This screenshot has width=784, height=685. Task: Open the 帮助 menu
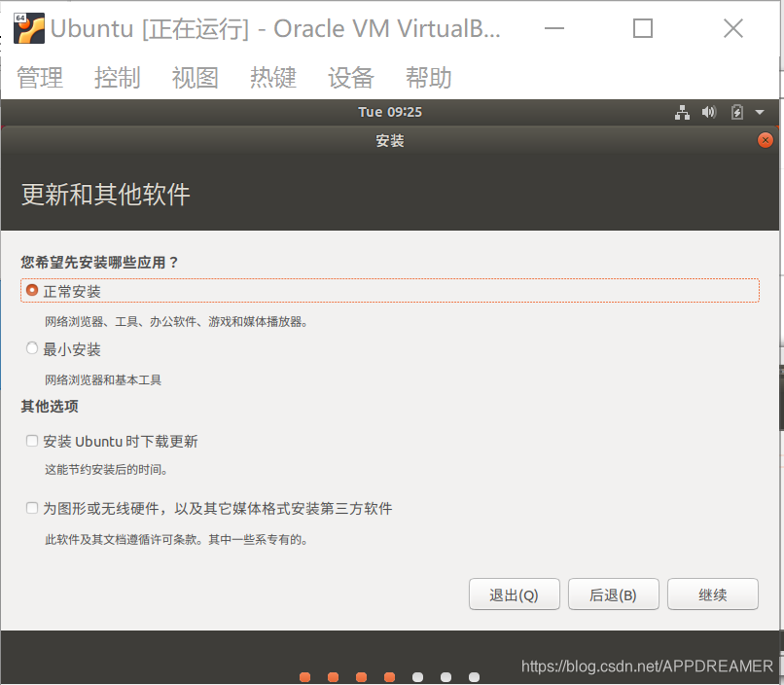point(429,78)
